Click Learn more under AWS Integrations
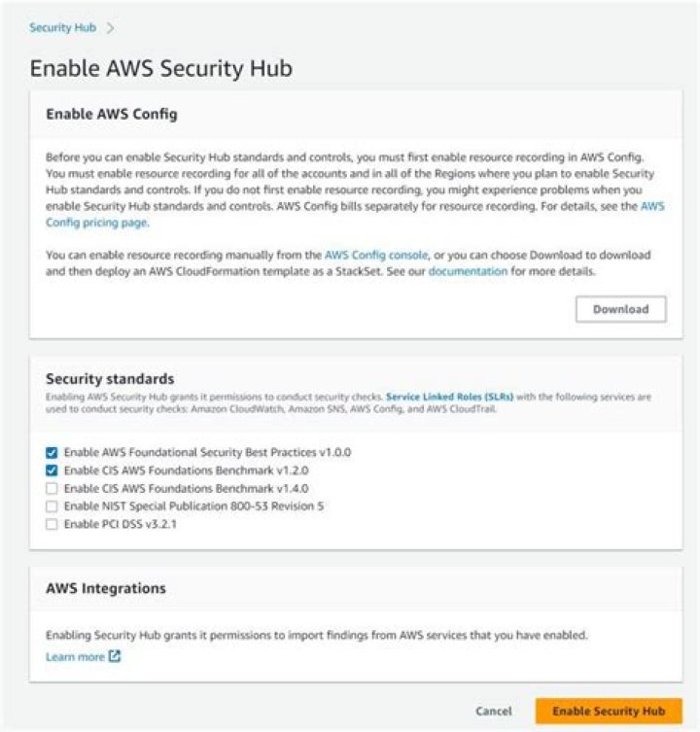 tap(75, 657)
